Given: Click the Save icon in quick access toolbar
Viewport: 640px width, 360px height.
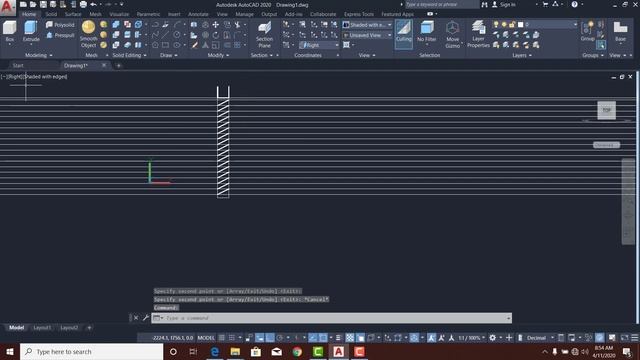Looking at the screenshot, I should click(43, 4).
